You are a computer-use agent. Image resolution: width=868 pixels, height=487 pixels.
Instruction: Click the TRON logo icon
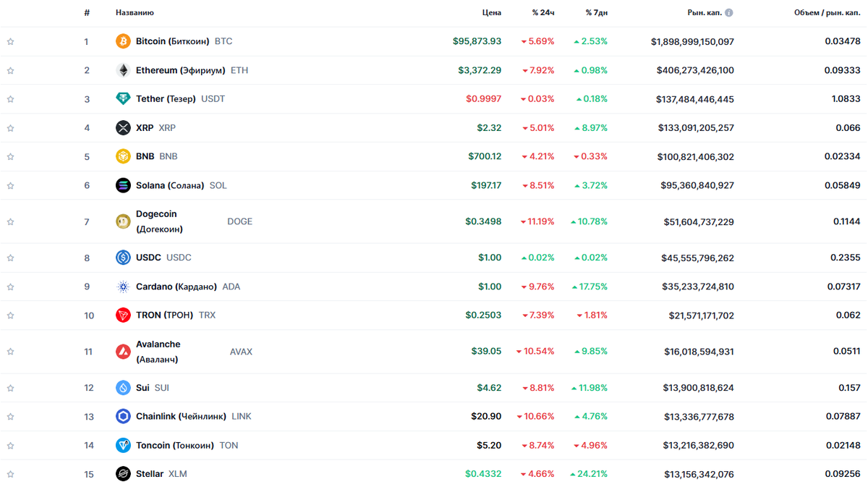click(123, 315)
